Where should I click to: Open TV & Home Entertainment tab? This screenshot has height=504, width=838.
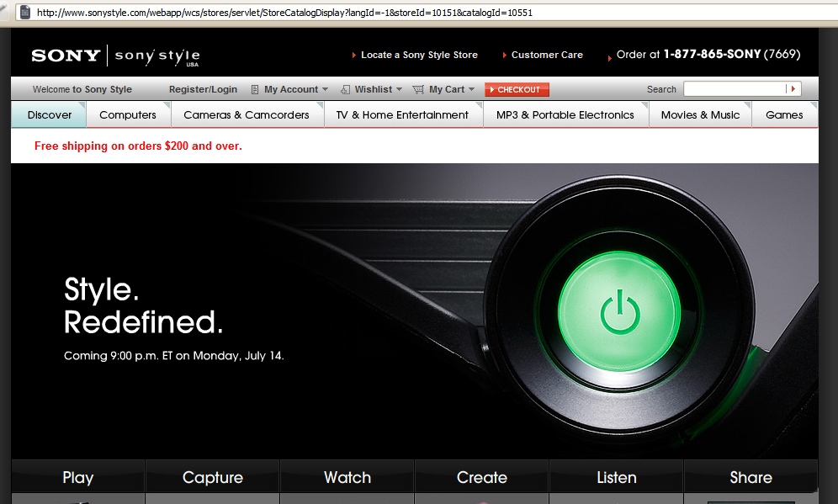(402, 115)
